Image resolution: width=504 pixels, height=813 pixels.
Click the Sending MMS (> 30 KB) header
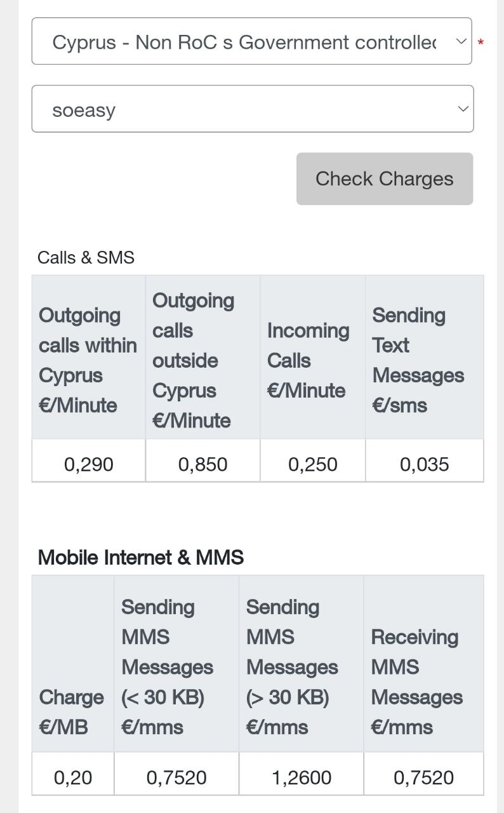292,667
